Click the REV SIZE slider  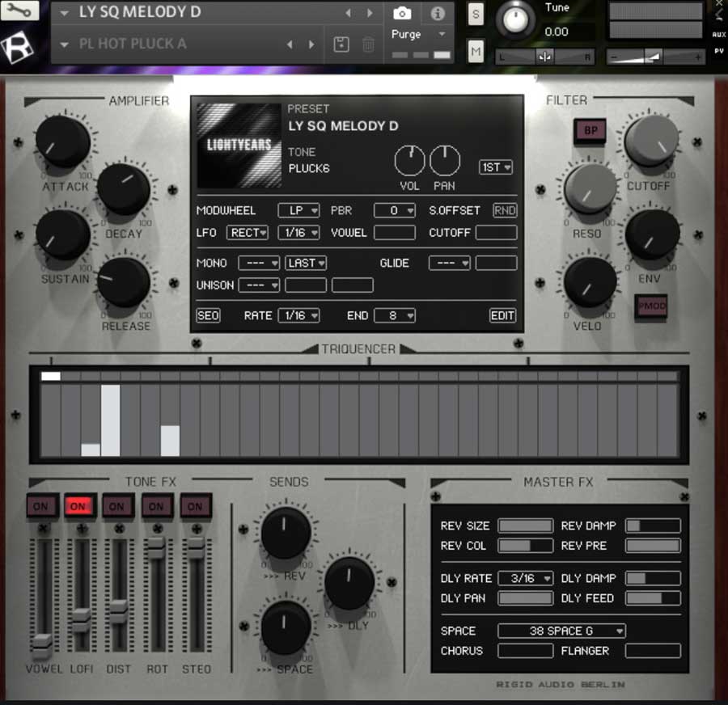tap(525, 526)
